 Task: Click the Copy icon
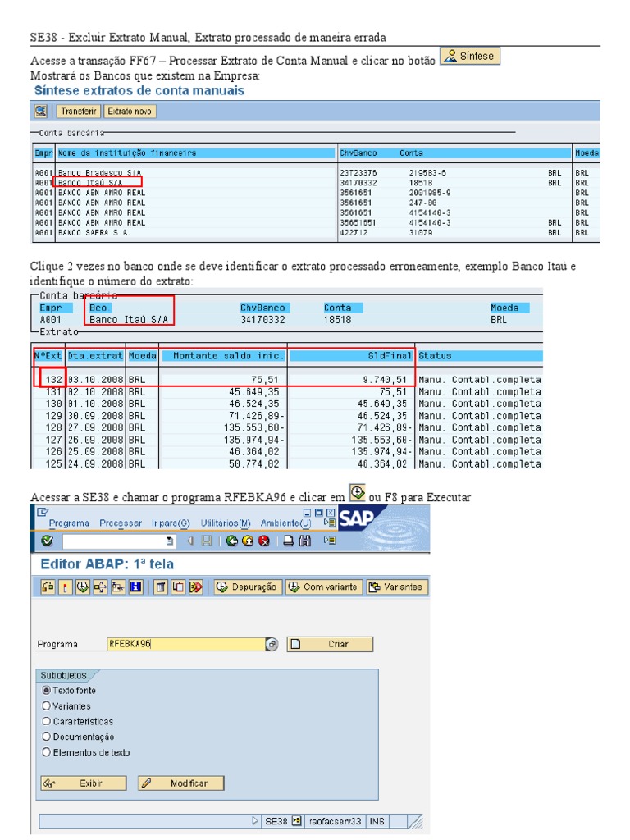pos(178,587)
